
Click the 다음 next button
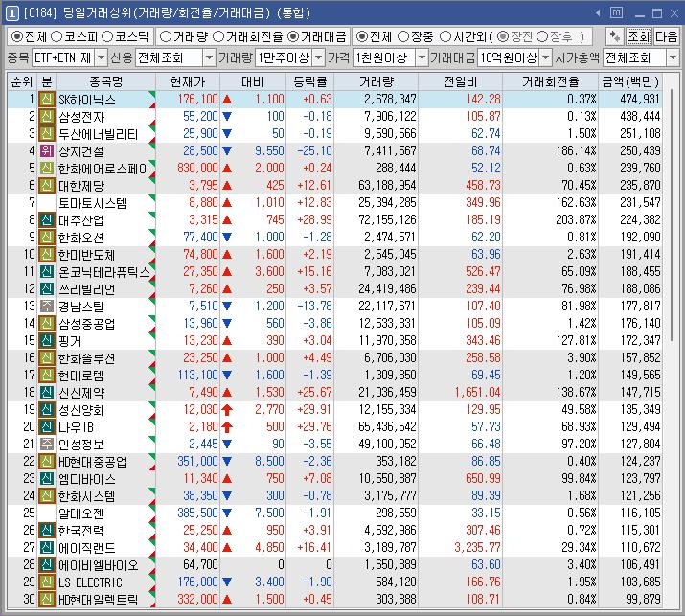point(666,36)
